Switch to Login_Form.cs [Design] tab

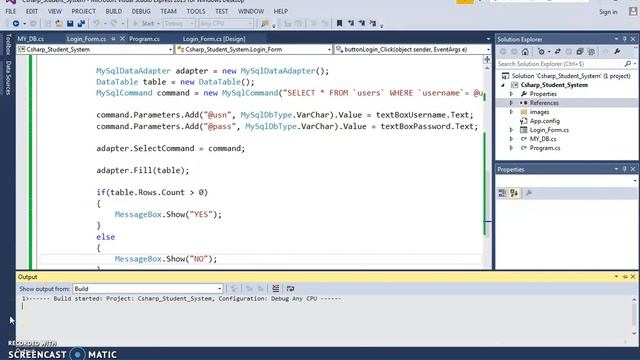(214, 39)
